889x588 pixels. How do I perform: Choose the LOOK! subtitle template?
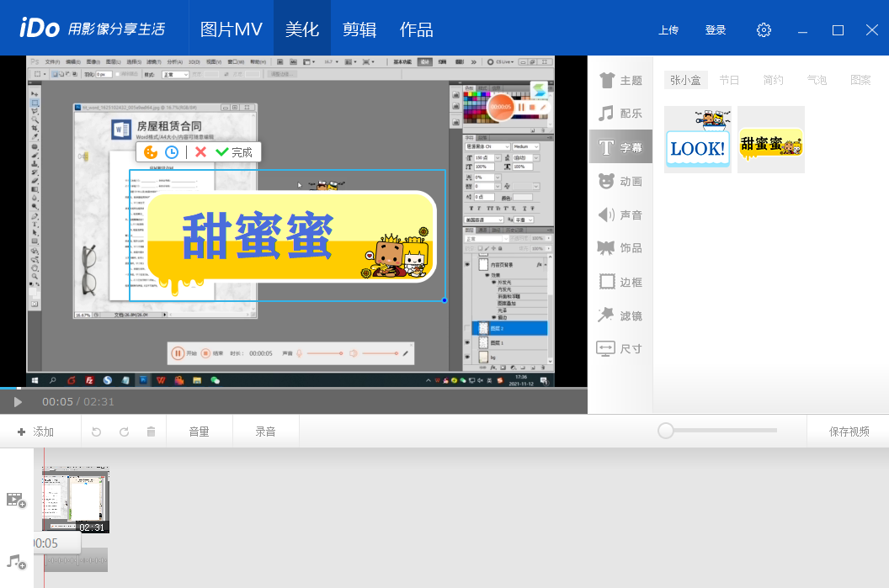[x=698, y=140]
